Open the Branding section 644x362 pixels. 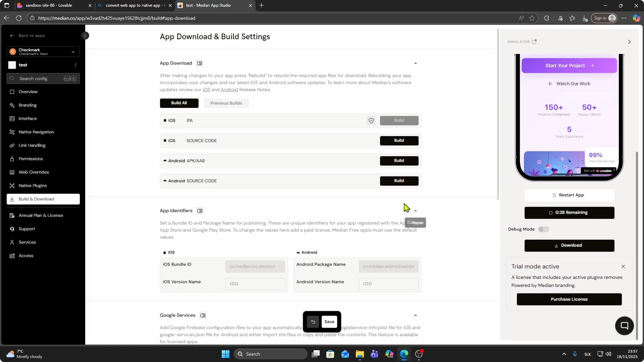(x=43, y=105)
